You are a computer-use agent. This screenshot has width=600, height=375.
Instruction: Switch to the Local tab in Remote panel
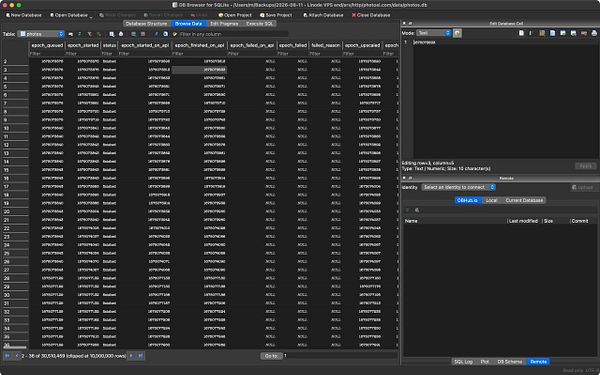pyautogui.click(x=491, y=201)
